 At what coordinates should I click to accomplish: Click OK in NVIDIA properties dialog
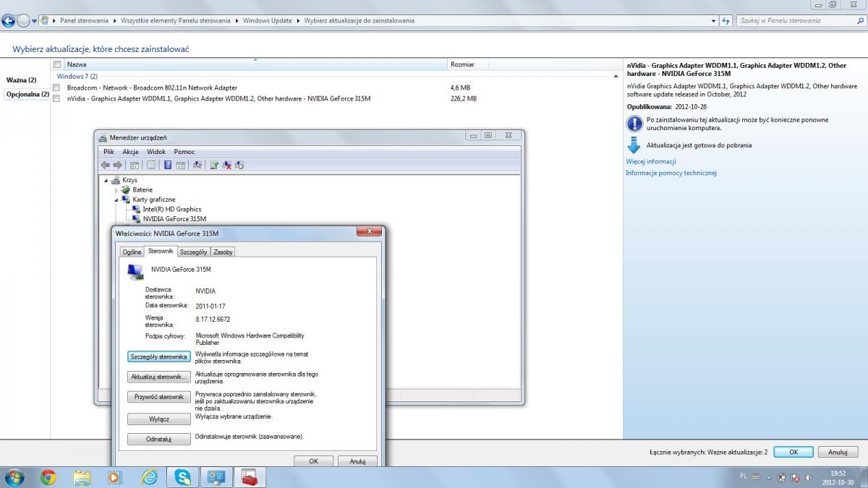313,461
